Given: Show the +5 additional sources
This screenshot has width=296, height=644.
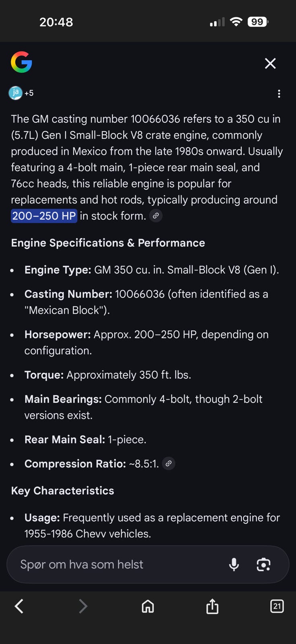Looking at the screenshot, I should click(x=29, y=93).
